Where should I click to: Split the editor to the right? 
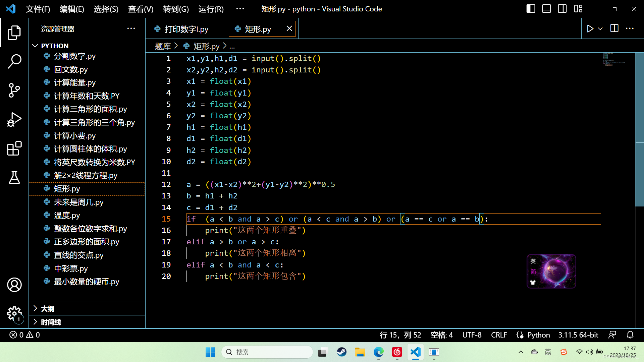pyautogui.click(x=614, y=29)
